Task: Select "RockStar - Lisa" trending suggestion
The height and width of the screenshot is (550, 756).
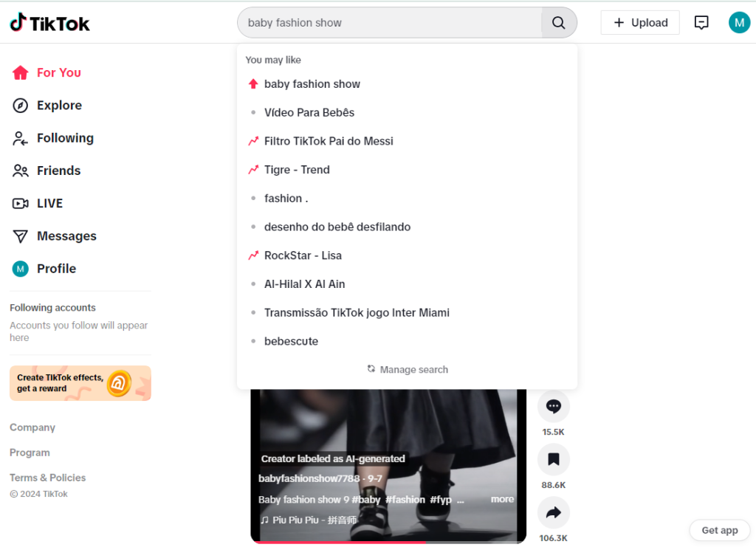Action: (303, 255)
